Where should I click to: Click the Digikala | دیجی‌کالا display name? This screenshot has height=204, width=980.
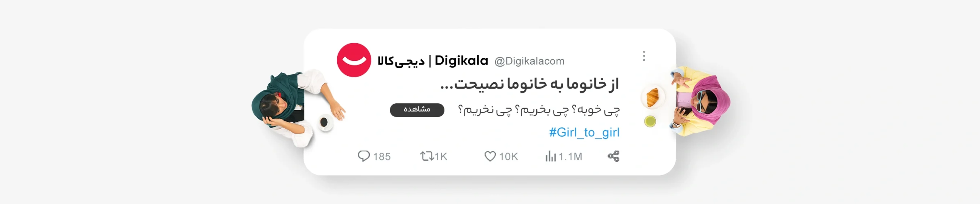(x=433, y=61)
